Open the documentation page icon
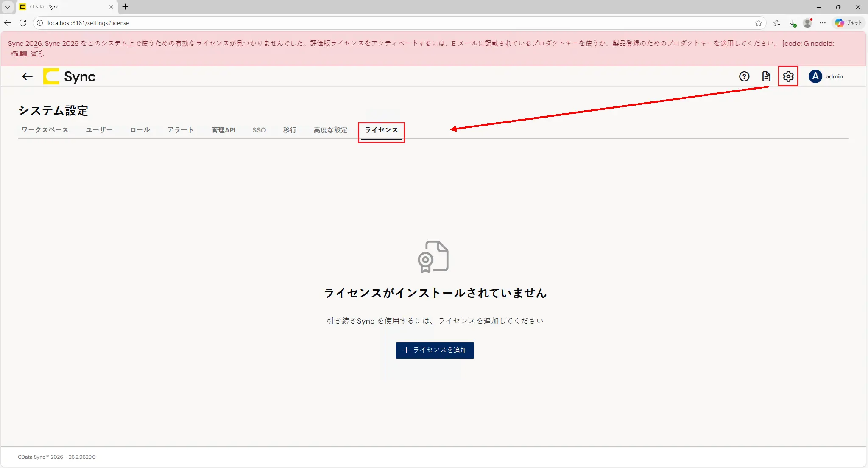Image resolution: width=868 pixels, height=468 pixels. click(x=766, y=76)
